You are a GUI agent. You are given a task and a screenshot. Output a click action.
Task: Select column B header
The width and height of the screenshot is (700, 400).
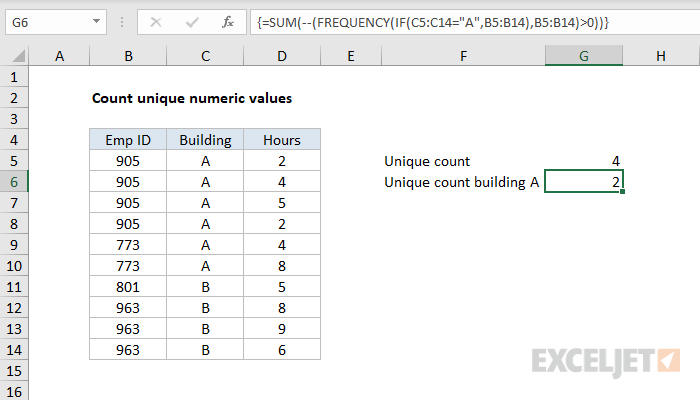click(x=128, y=57)
